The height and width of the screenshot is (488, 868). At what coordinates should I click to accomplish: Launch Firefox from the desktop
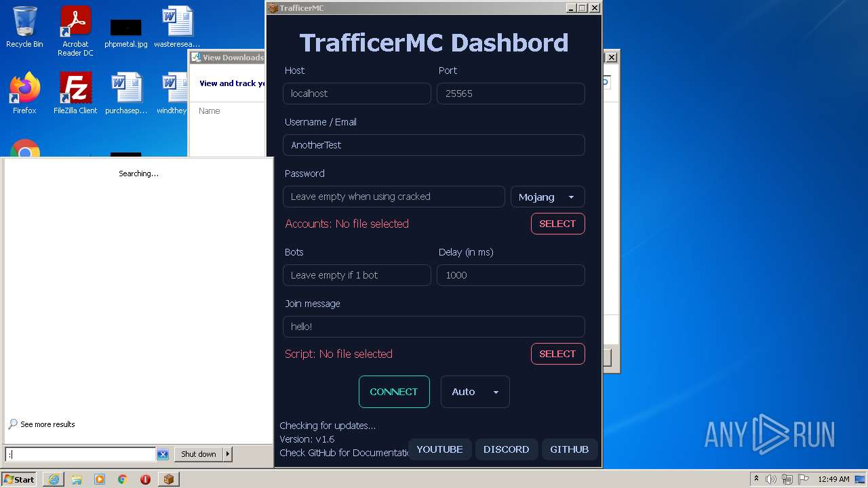pos(24,94)
